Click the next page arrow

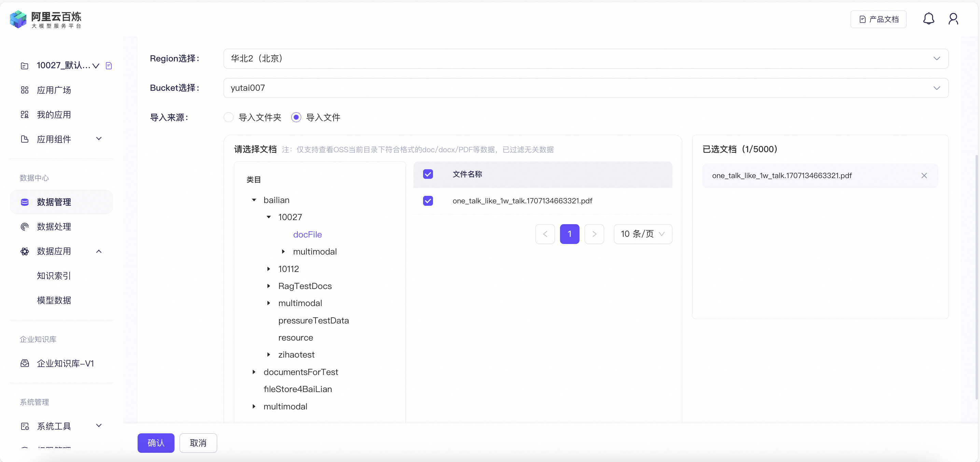tap(594, 234)
